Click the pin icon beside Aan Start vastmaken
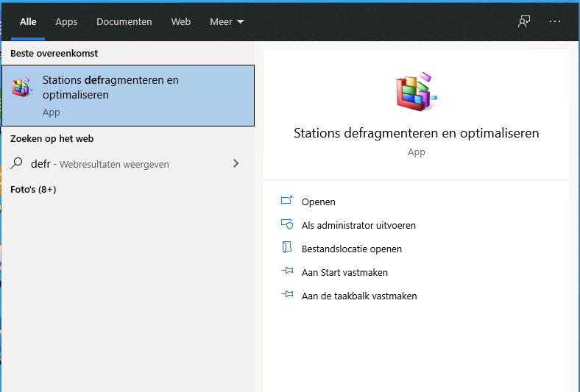This screenshot has width=580, height=392. click(x=287, y=271)
